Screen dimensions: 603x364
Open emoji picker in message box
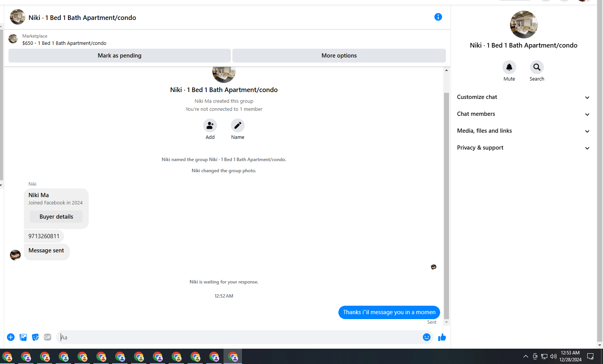pos(427,337)
